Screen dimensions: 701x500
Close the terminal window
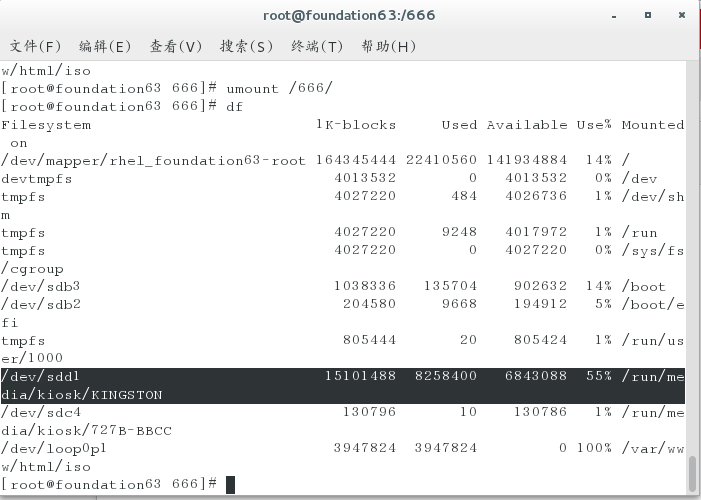(x=682, y=15)
